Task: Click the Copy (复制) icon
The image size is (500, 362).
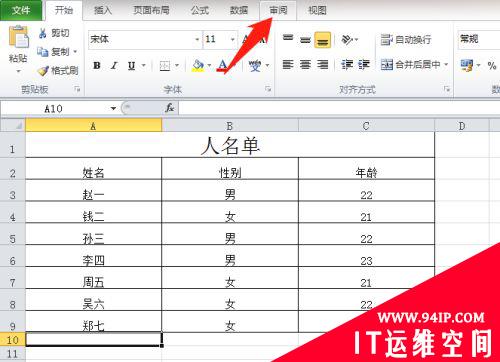Action: (43, 52)
